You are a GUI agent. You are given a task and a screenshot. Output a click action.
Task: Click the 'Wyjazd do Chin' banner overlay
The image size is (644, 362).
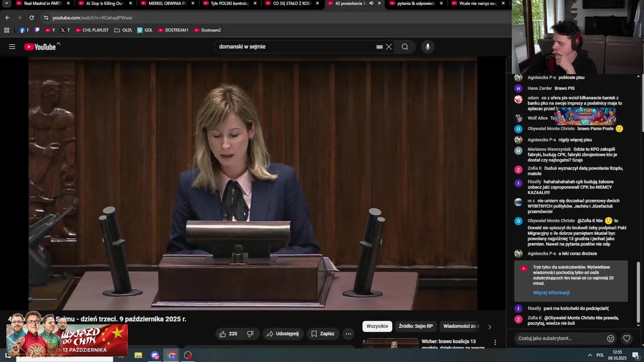point(66,333)
